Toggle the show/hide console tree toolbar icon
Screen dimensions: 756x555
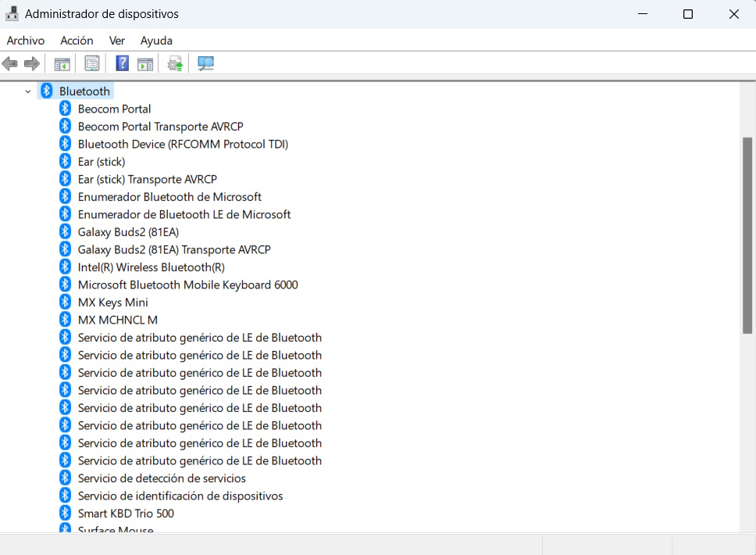coord(62,63)
